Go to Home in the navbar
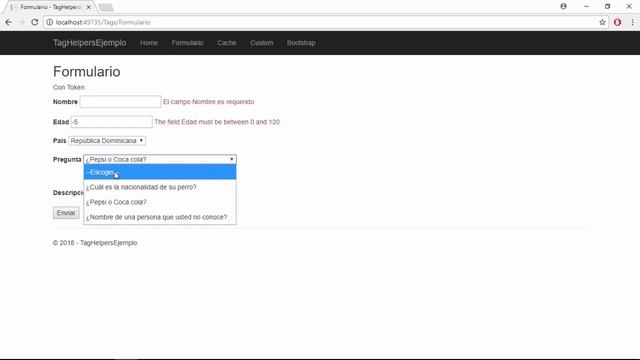640x360 pixels. pyautogui.click(x=149, y=43)
